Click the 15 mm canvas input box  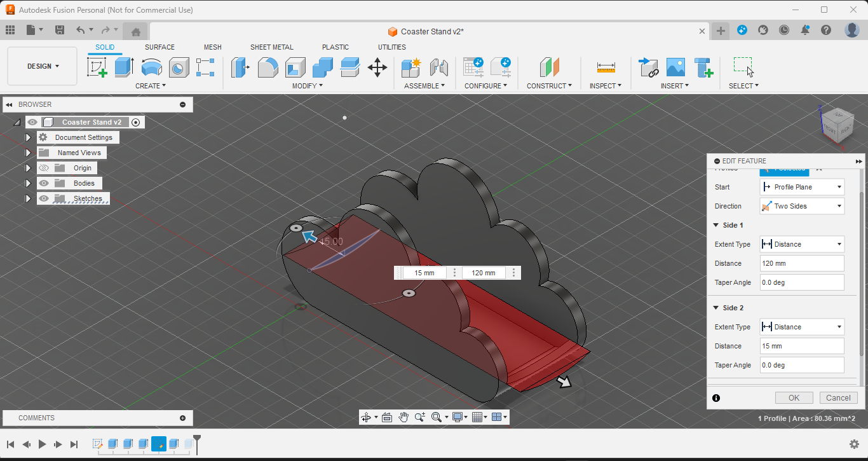[x=424, y=273]
